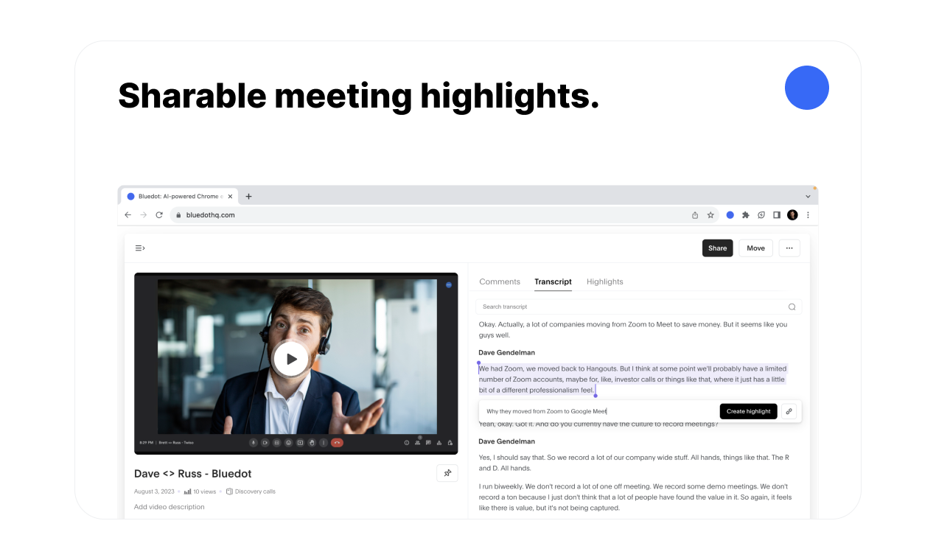Switch to the Comments tab
The height and width of the screenshot is (560, 936).
(500, 281)
